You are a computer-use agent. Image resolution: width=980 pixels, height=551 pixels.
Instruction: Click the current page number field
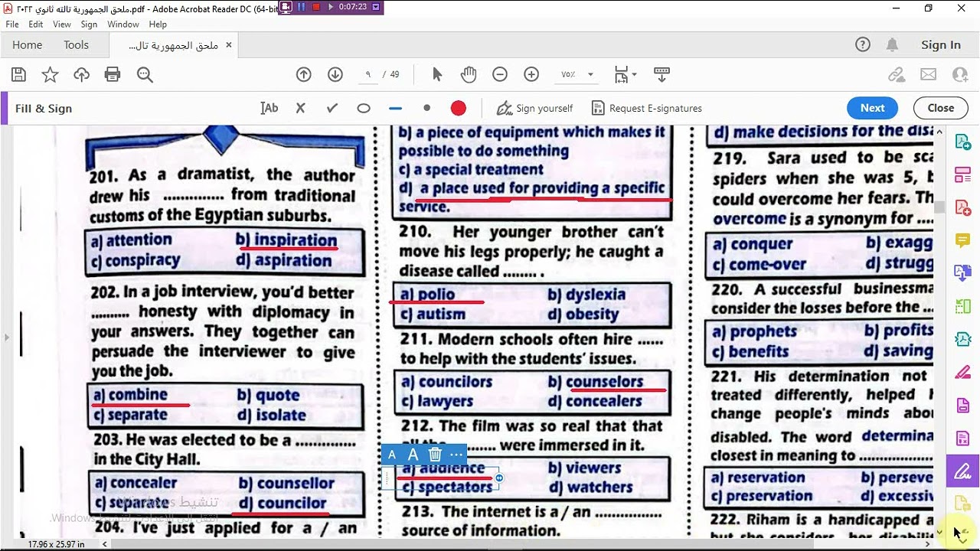369,74
